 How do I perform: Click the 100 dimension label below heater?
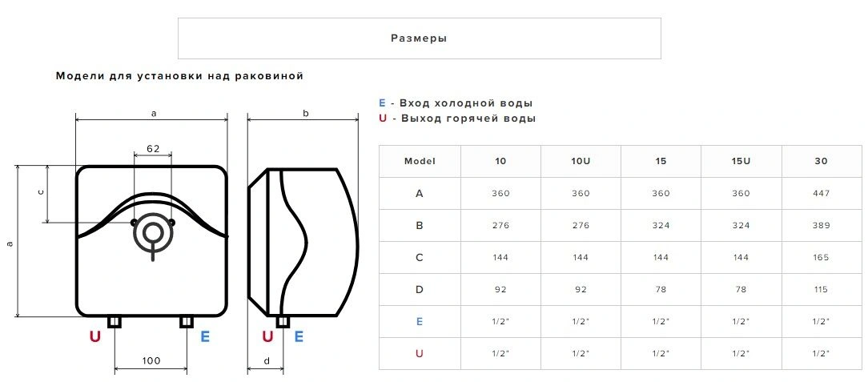coord(151,360)
